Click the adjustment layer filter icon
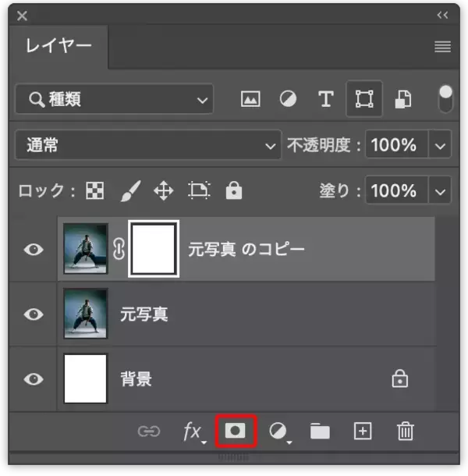The image size is (468, 476). click(x=288, y=99)
